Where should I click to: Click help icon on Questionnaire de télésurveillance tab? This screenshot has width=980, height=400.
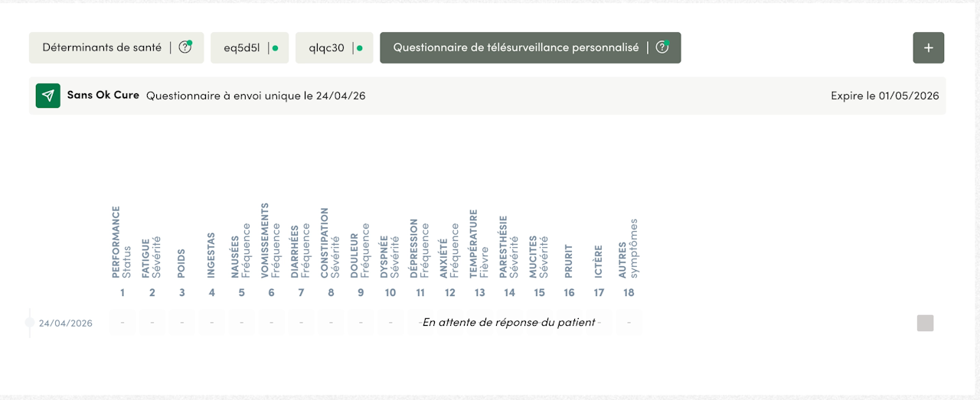coord(662,47)
